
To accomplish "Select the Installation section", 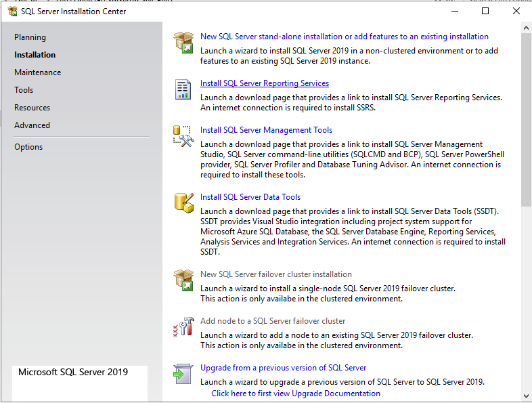I will coord(35,55).
